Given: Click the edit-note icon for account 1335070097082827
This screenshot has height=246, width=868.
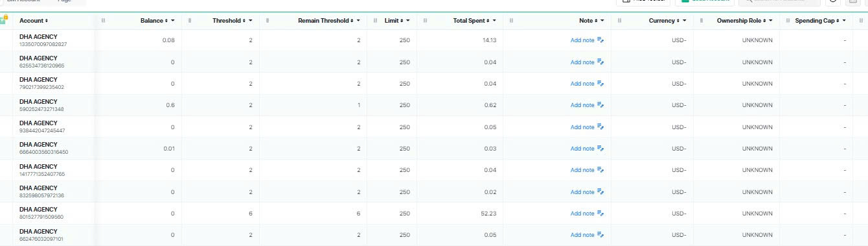Looking at the screenshot, I should coord(600,40).
